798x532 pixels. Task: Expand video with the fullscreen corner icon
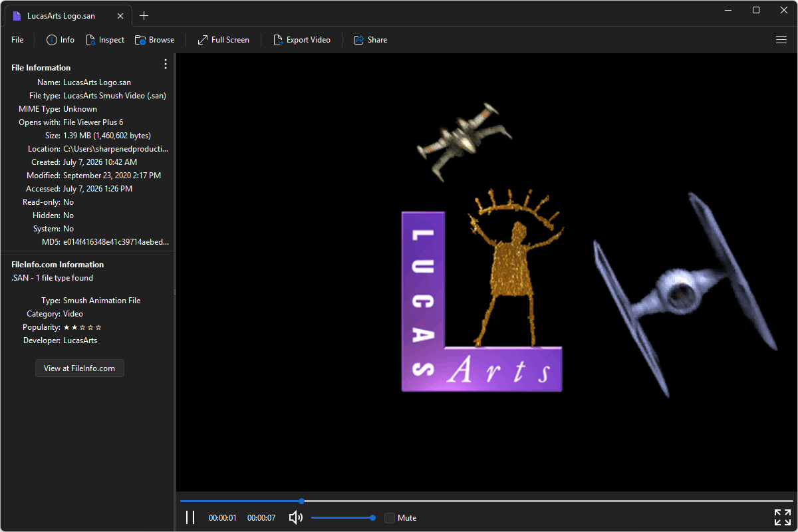[782, 517]
